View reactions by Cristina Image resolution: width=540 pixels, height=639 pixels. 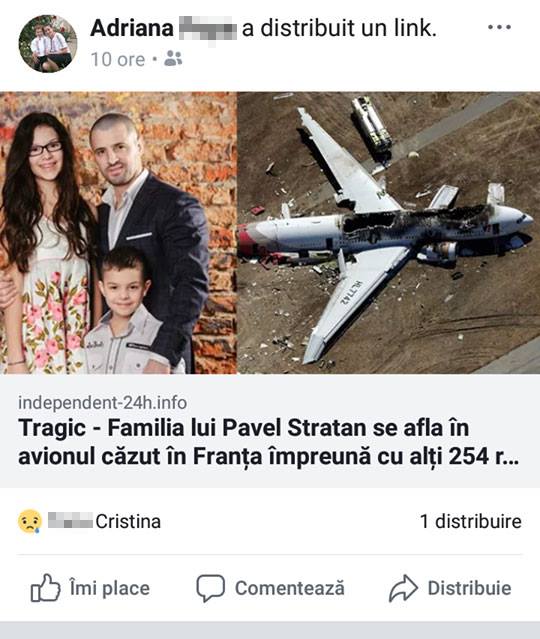click(105, 521)
